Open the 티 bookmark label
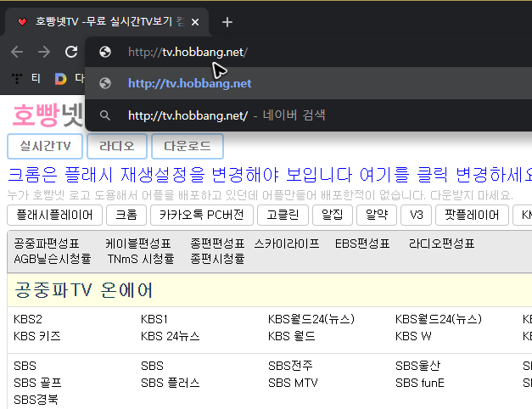 (x=36, y=78)
